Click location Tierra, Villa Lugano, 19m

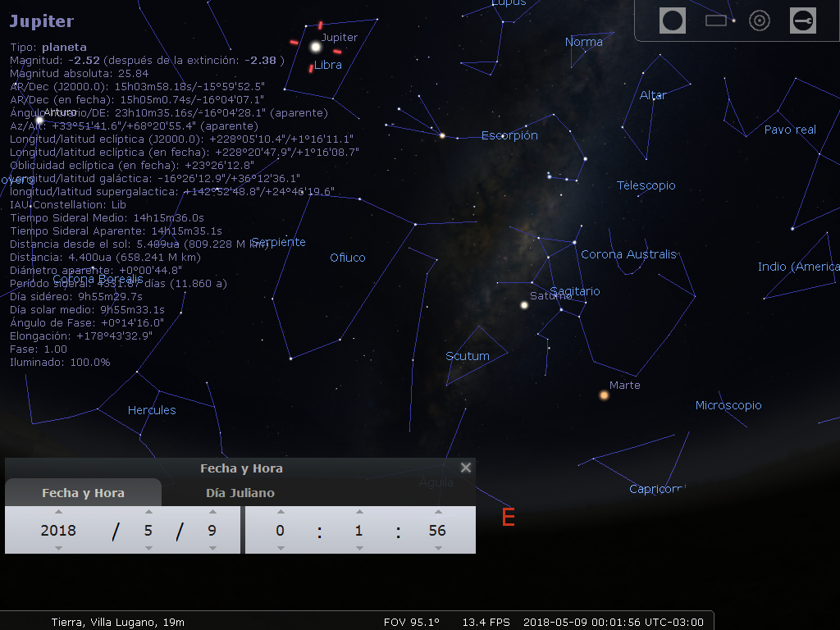pyautogui.click(x=118, y=622)
